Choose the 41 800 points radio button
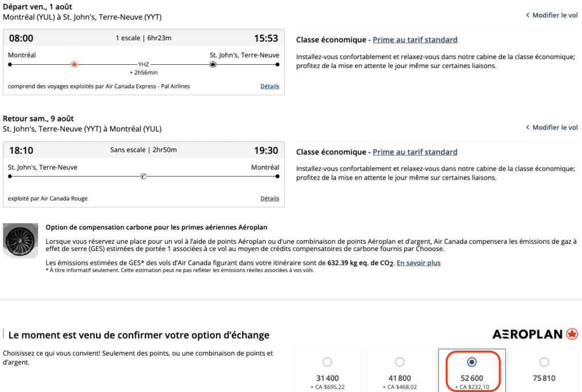The height and width of the screenshot is (392, 582). (x=400, y=362)
